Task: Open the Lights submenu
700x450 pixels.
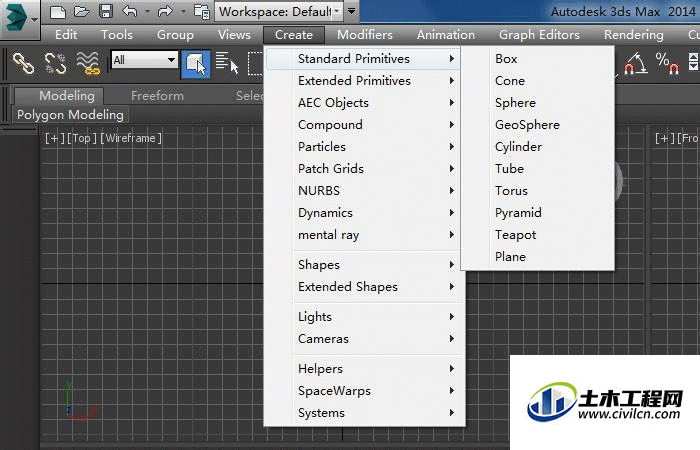Action: coord(364,317)
